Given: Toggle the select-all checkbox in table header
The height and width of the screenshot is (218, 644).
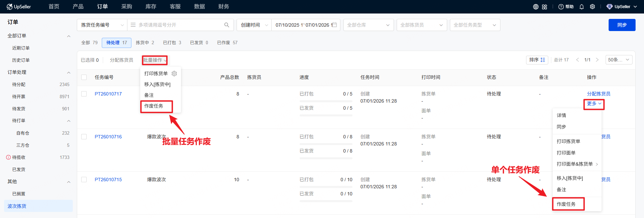Looking at the screenshot, I should pos(84,77).
